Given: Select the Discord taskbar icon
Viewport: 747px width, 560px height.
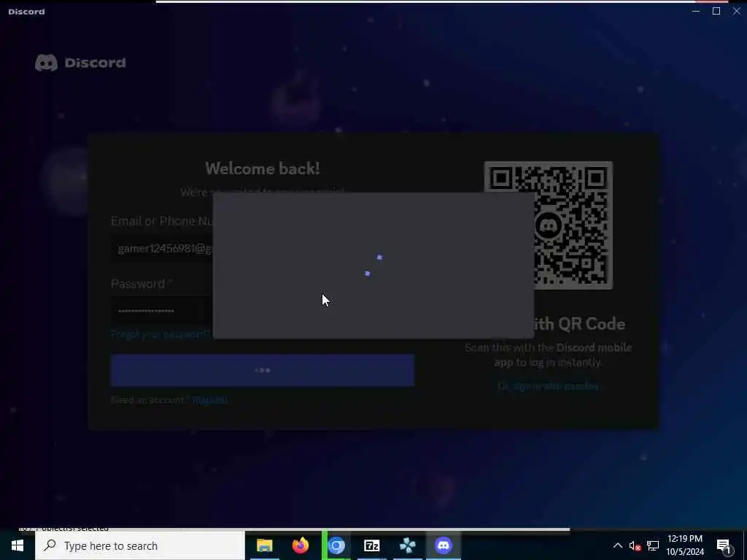Looking at the screenshot, I should [x=444, y=545].
